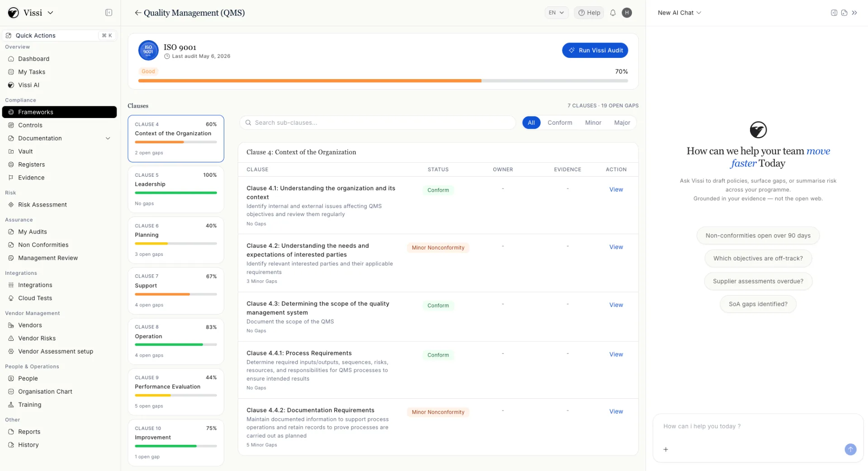Send chat message arrow button
Image resolution: width=868 pixels, height=471 pixels.
tap(850, 449)
